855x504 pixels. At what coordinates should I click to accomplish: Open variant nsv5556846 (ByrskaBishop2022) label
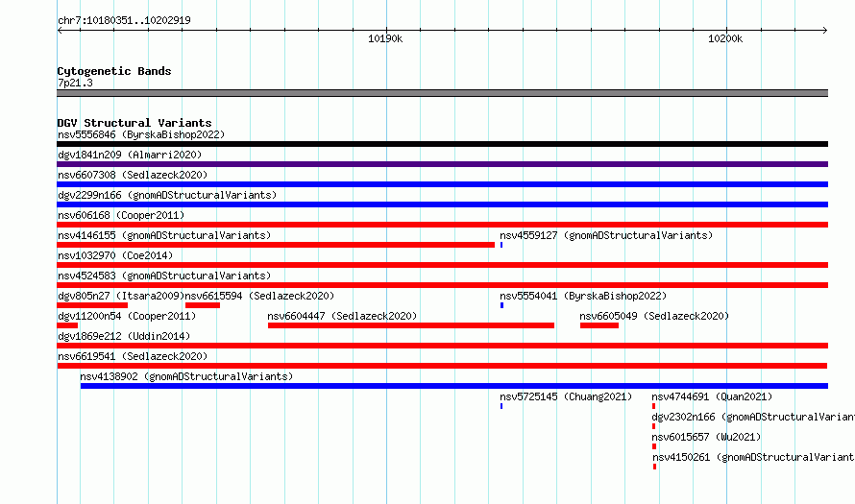(141, 134)
